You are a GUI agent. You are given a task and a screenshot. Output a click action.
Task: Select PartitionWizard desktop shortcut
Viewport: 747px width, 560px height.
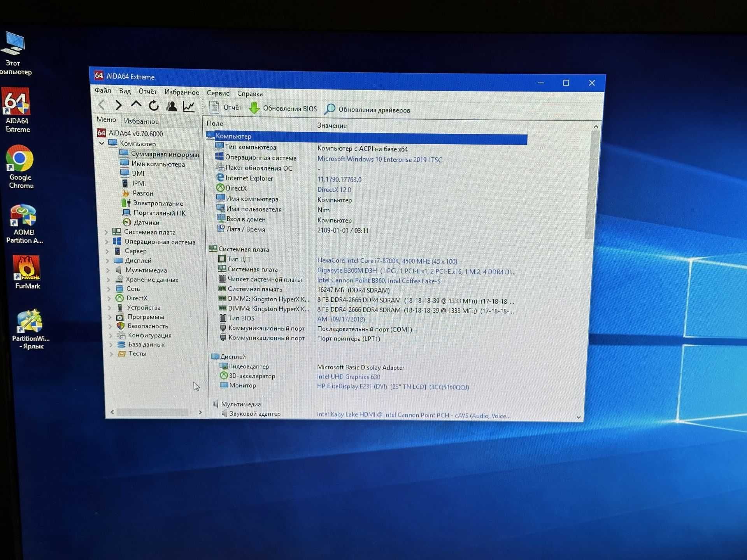30,329
